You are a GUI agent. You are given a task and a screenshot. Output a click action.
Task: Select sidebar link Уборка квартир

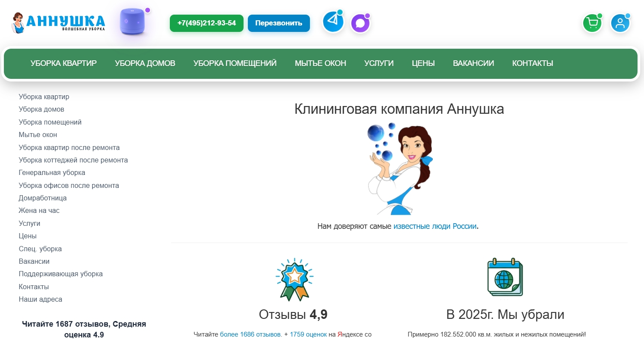coord(44,97)
